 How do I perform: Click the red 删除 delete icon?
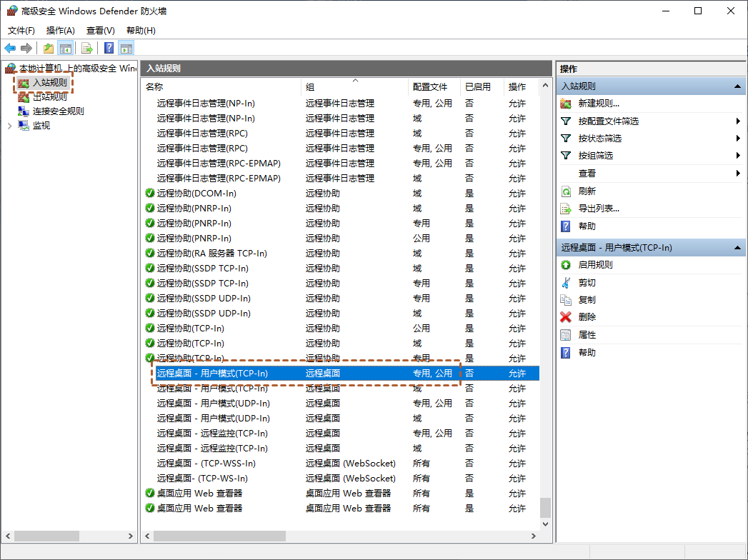point(566,317)
